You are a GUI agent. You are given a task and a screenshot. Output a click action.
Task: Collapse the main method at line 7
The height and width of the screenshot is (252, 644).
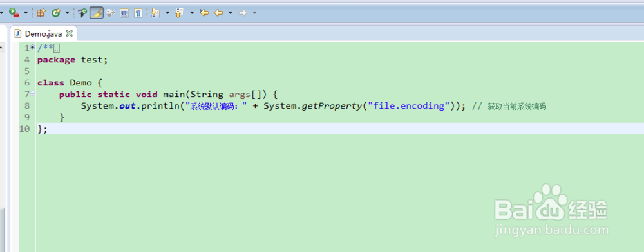[x=33, y=94]
